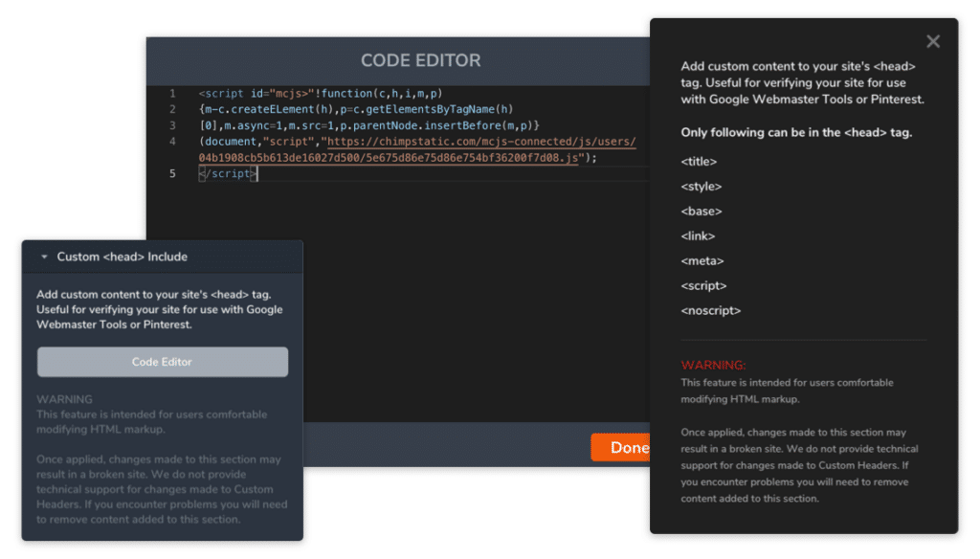Select the <link> tag entry
The height and width of the screenshot is (559, 980).
(x=698, y=235)
